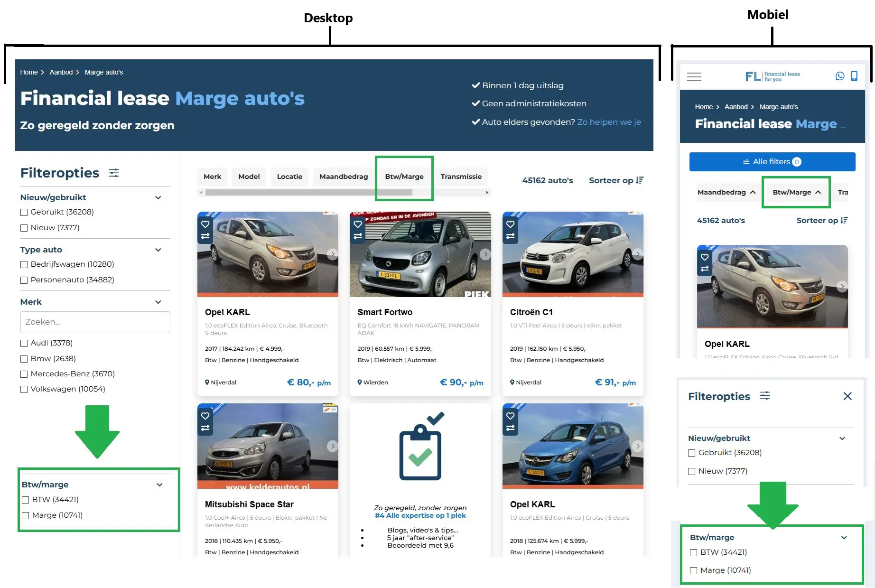The height and width of the screenshot is (588, 875).
Task: Show next photo of Mitsubishi Space Star
Action: (x=333, y=446)
